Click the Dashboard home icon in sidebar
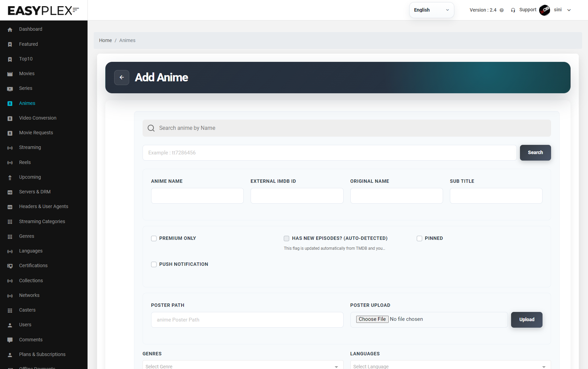 coord(10,30)
